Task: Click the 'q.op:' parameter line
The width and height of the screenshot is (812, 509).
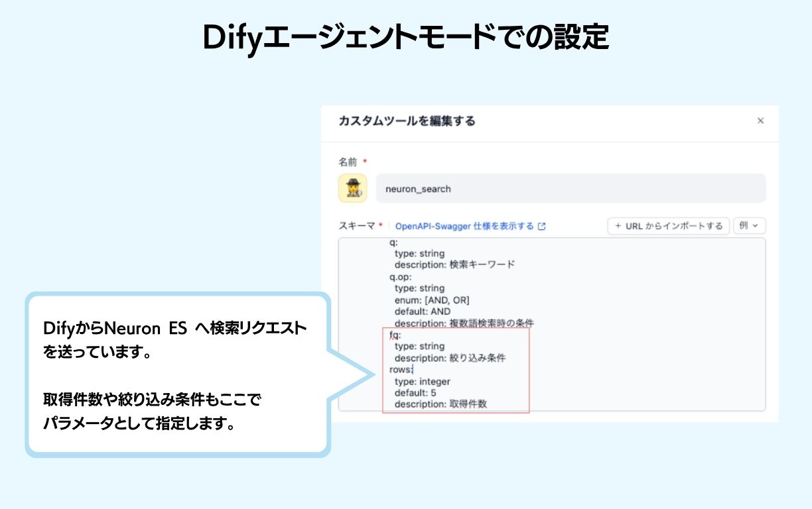Action: tap(401, 276)
